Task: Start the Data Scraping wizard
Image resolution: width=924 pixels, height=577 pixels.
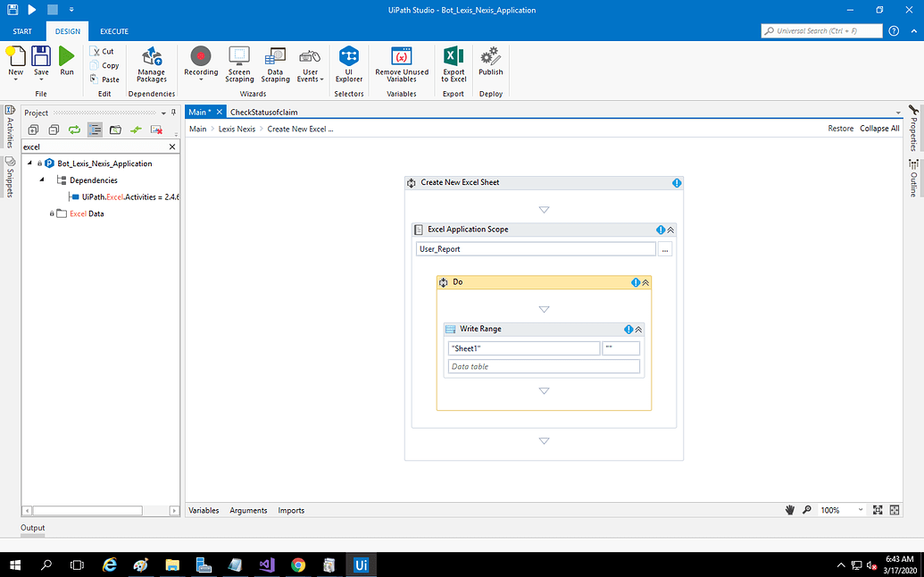Action: (x=275, y=64)
